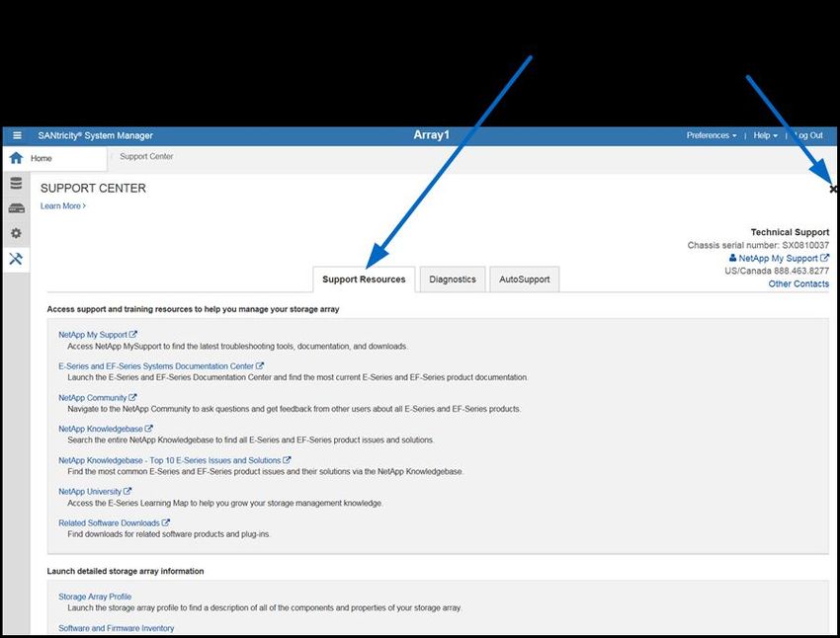The height and width of the screenshot is (638, 840).
Task: Open the NetApp University link
Action: coord(90,492)
